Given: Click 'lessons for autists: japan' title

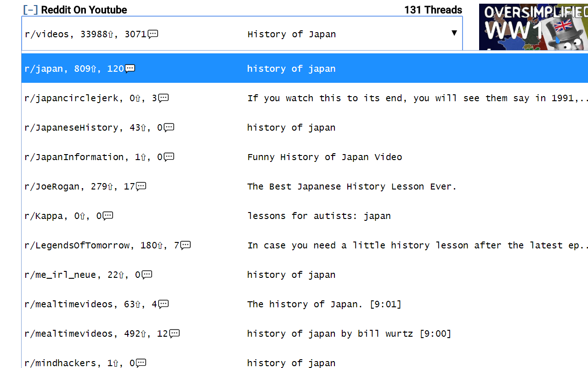Looking at the screenshot, I should point(319,216).
